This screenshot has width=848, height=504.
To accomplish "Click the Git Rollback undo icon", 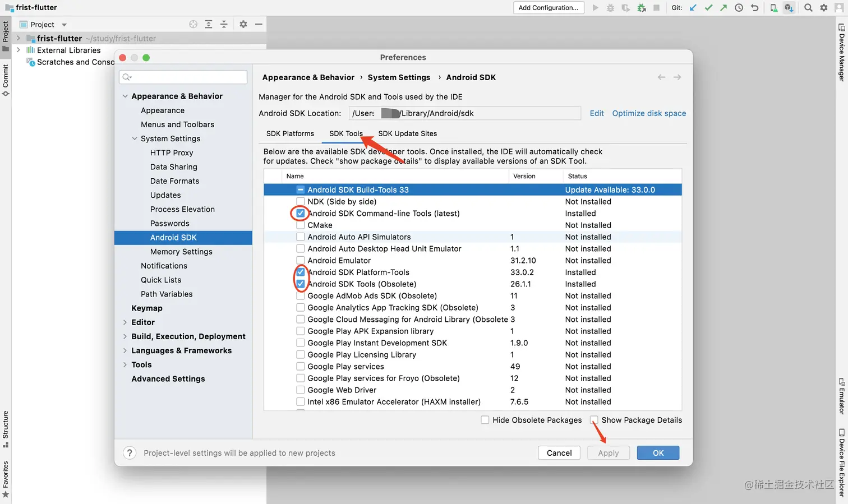I will pos(754,8).
